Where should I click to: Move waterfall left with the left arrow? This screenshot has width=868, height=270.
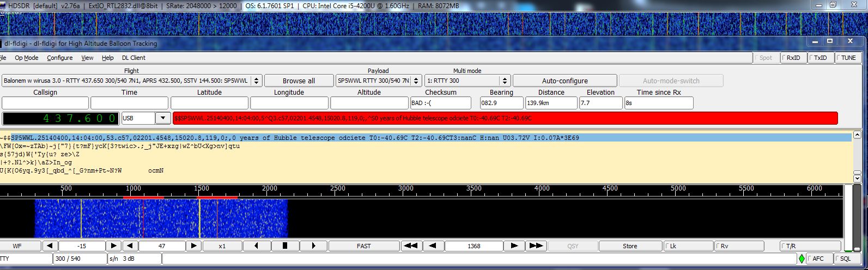(256, 246)
